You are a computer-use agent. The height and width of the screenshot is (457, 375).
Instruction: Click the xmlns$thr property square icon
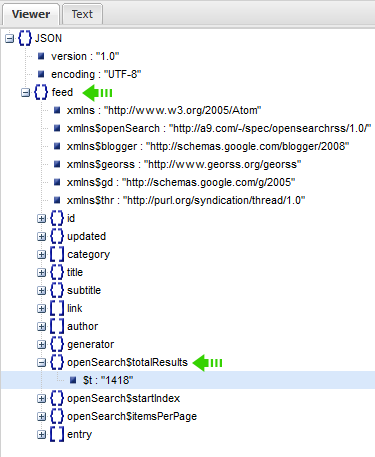point(57,200)
